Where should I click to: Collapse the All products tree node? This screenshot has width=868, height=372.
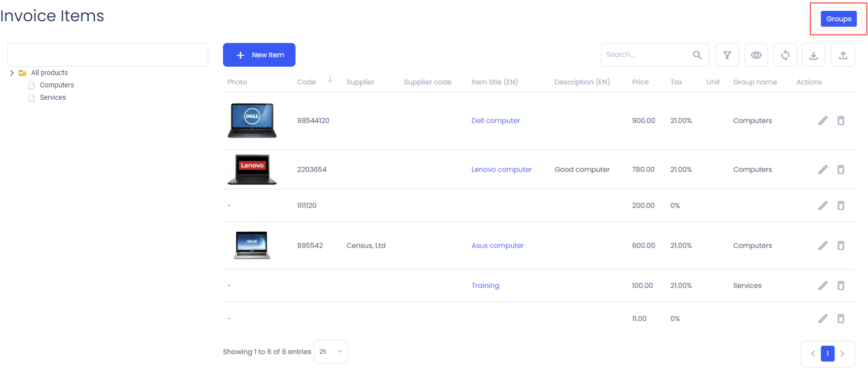pyautogui.click(x=12, y=73)
